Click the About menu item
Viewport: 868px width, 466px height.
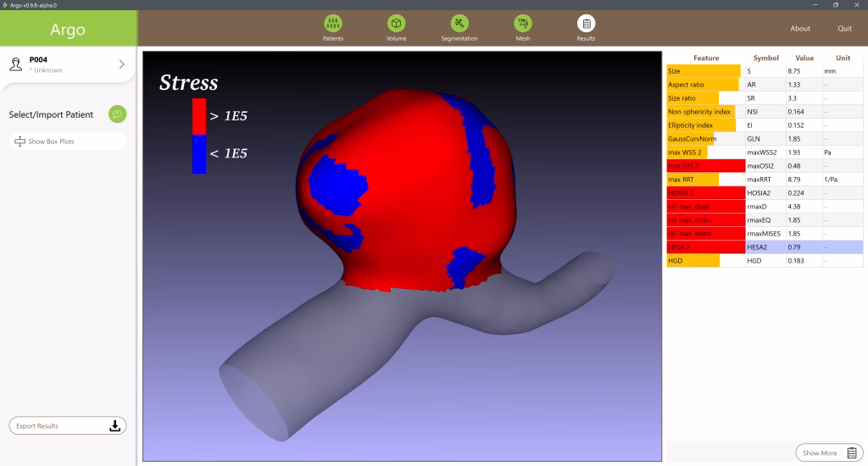(800, 28)
